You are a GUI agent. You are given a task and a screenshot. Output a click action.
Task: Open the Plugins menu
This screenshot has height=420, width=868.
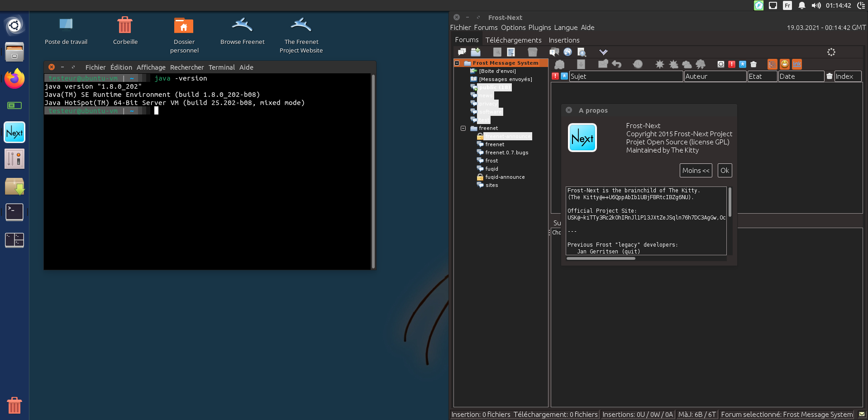point(539,28)
